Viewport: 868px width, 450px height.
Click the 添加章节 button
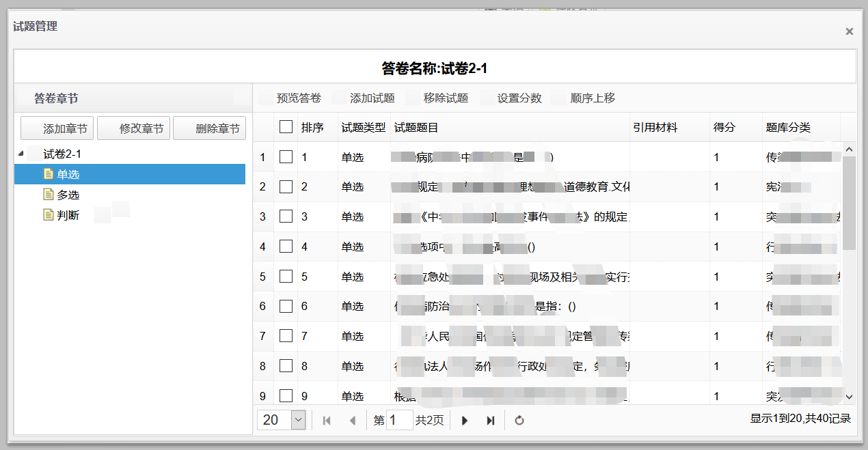point(57,128)
